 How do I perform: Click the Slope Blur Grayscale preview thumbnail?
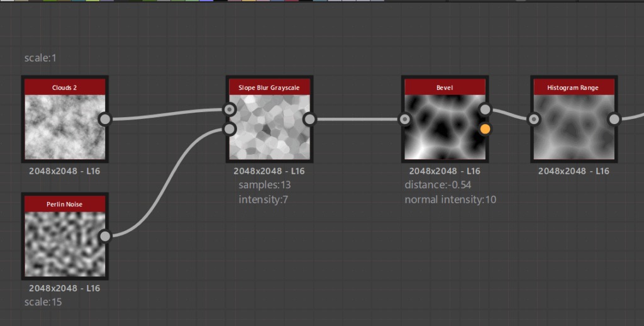point(269,127)
